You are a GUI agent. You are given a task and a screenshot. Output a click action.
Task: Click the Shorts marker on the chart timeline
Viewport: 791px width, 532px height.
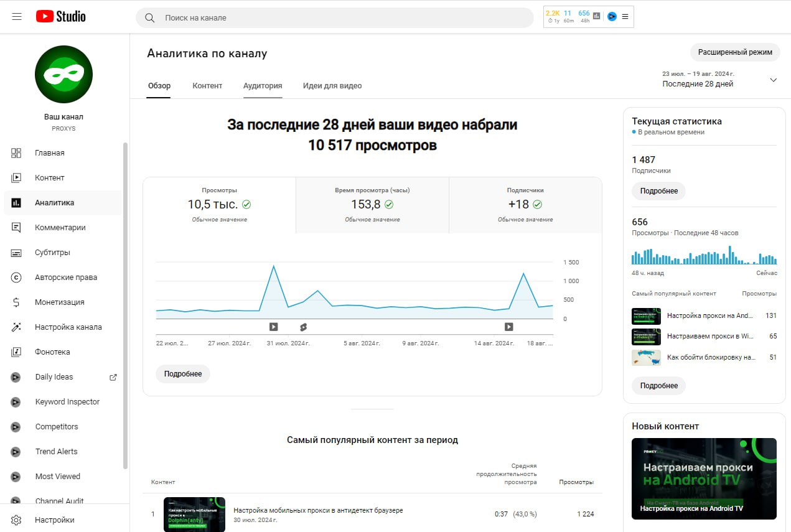303,327
